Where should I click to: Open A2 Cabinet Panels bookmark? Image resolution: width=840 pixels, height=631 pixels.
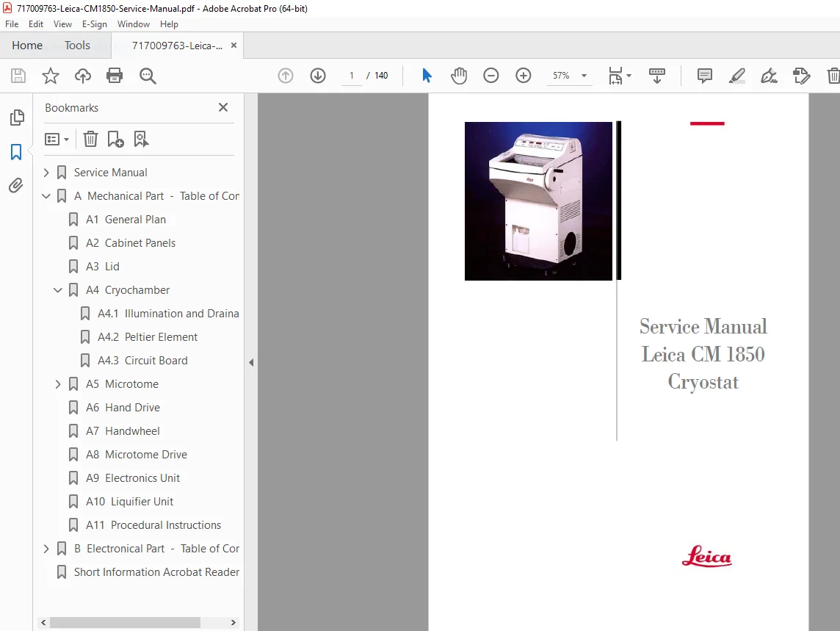[131, 243]
